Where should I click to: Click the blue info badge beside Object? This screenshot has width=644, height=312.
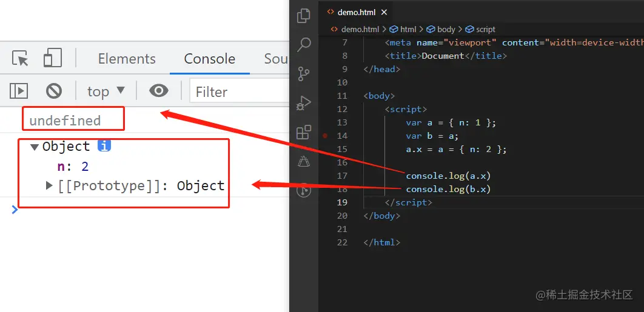coord(104,146)
